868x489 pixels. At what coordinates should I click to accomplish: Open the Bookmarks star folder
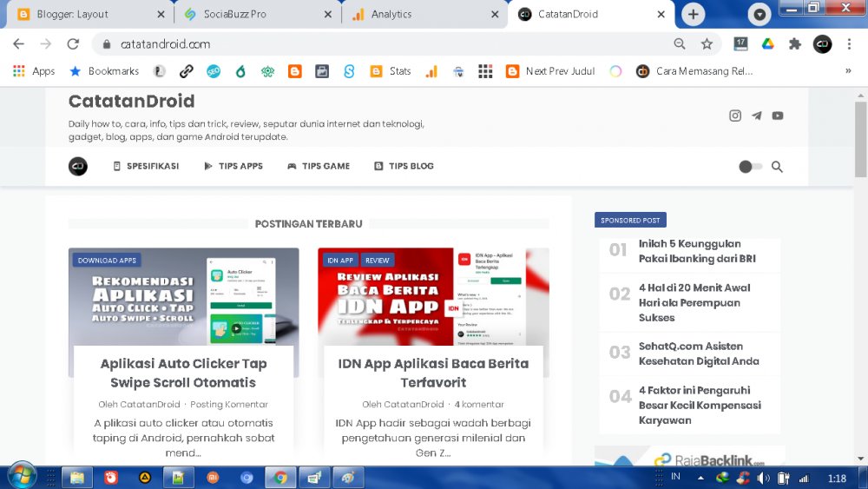tap(104, 71)
